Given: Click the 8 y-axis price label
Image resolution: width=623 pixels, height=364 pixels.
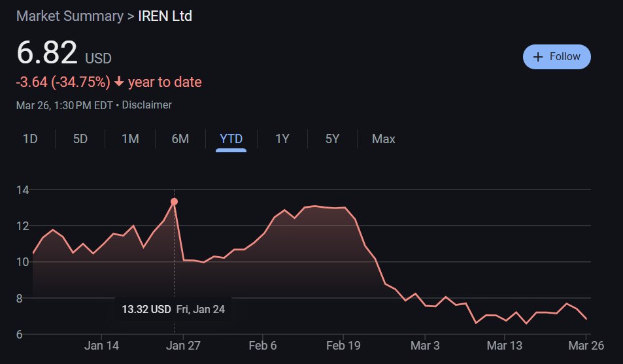Looking at the screenshot, I should click(x=20, y=298).
